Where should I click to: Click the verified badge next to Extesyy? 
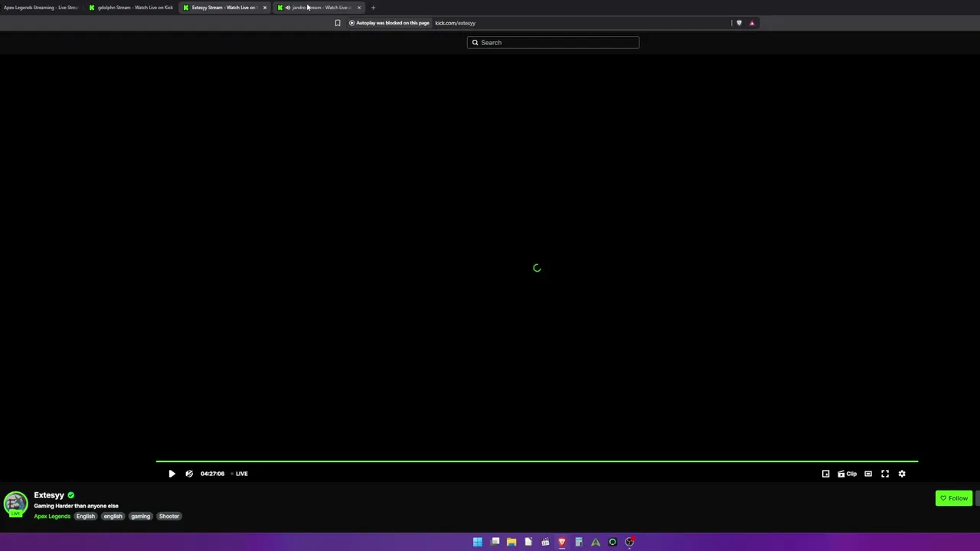71,495
